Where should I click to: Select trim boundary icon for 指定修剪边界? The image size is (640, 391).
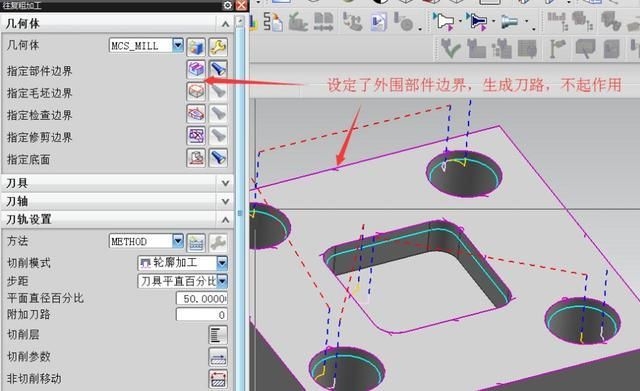tap(196, 136)
